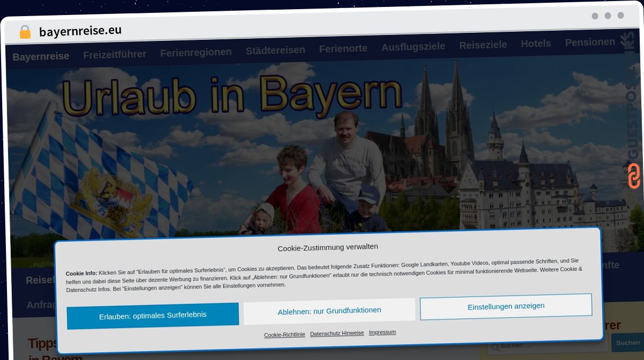This screenshot has height=360, width=644.
Task: Decline with Ablehnen: nur Grundfunktionen
Action: coord(330,311)
